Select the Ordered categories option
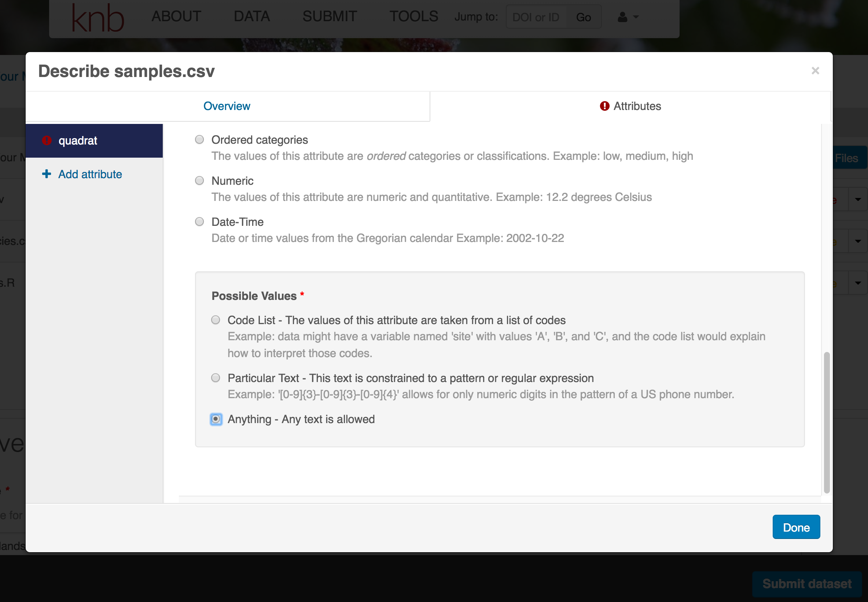Screen dimensions: 868x602 coord(199,140)
